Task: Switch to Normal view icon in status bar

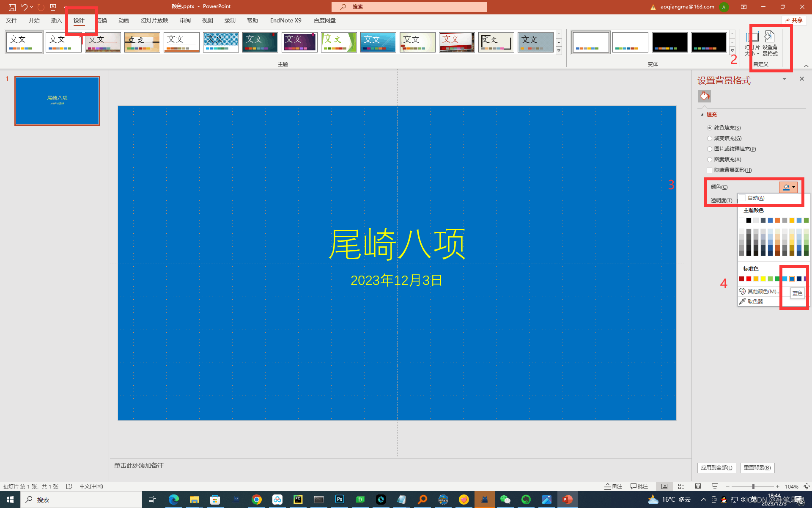Action: 664,486
